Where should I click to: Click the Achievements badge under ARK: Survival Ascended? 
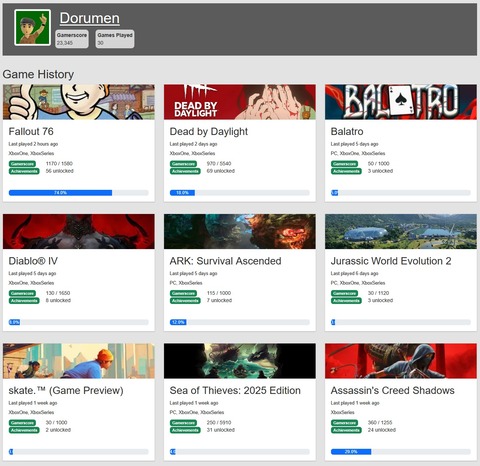(185, 300)
